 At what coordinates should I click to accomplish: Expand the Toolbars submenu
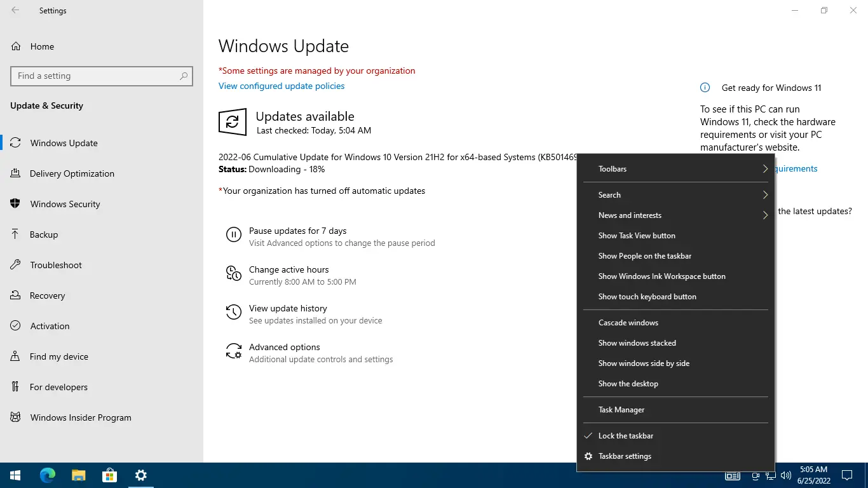click(x=675, y=169)
